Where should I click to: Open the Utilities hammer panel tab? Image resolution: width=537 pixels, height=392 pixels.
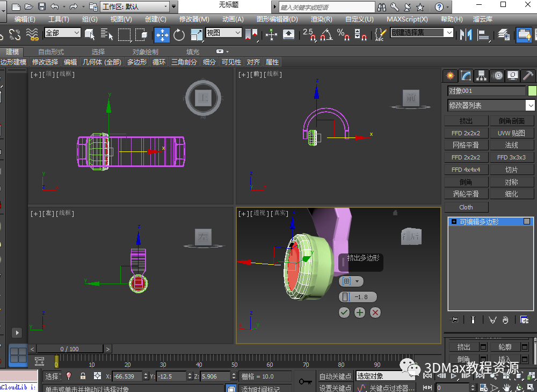pyautogui.click(x=528, y=76)
